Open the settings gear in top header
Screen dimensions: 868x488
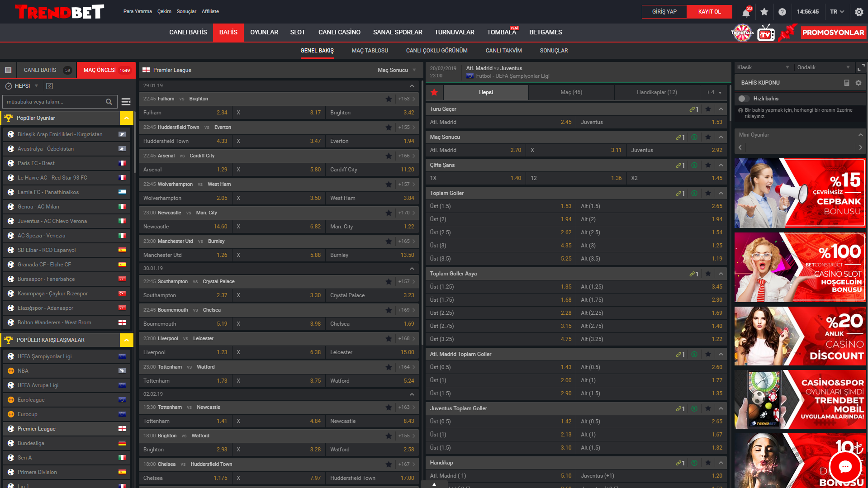click(x=859, y=12)
